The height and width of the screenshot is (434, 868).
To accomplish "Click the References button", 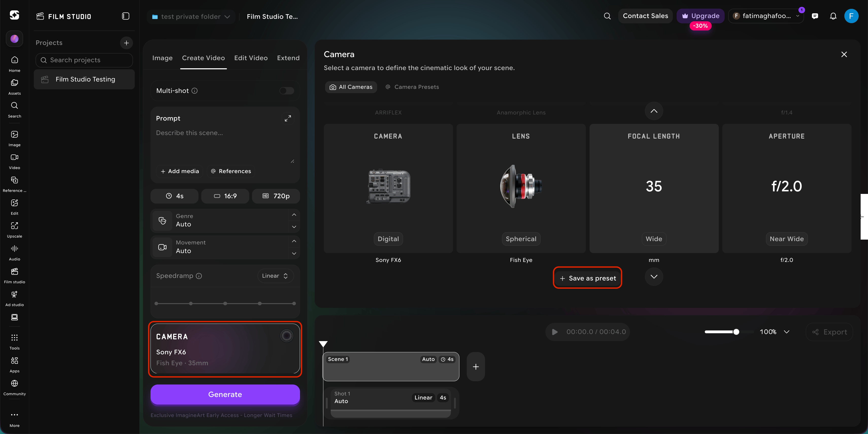I will [231, 171].
